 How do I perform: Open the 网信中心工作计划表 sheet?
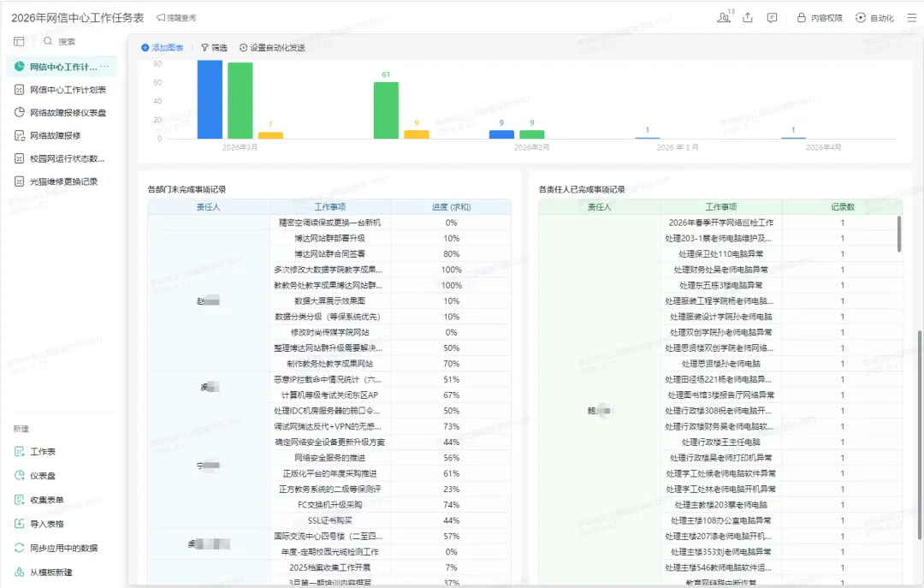(x=68, y=90)
